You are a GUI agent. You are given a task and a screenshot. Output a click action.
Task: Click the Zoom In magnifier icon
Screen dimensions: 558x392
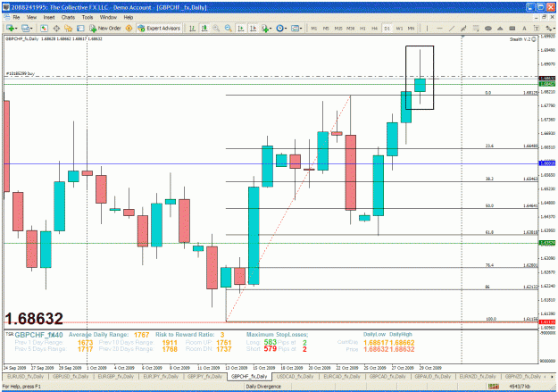216,28
